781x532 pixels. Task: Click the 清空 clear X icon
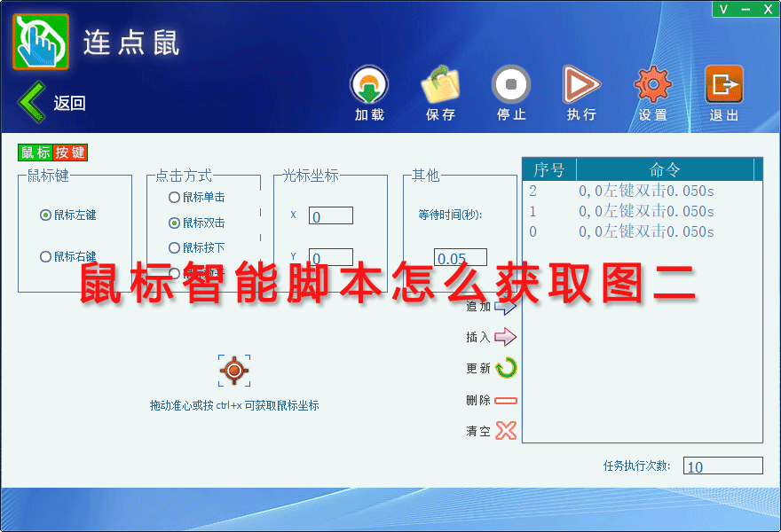pos(506,431)
